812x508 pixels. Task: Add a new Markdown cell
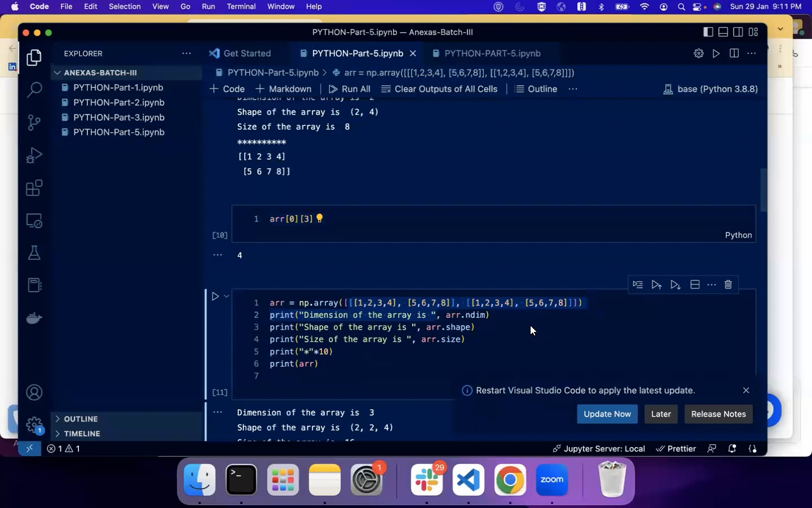[x=284, y=89]
